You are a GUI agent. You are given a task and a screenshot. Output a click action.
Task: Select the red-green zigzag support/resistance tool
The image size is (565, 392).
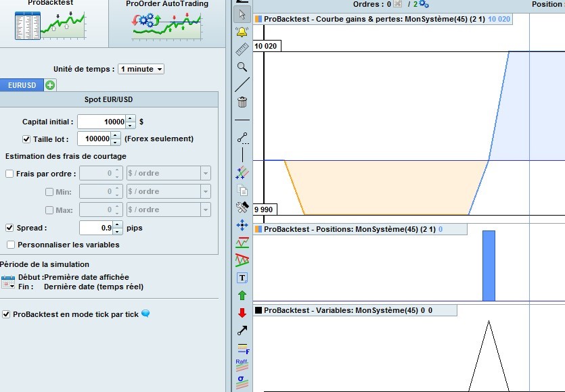tap(242, 243)
